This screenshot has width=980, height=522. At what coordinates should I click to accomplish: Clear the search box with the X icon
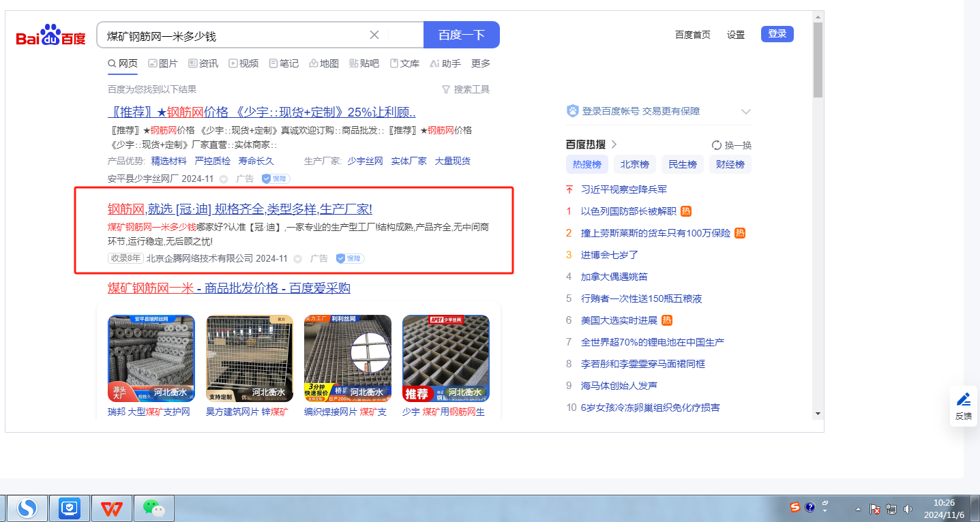click(x=374, y=35)
